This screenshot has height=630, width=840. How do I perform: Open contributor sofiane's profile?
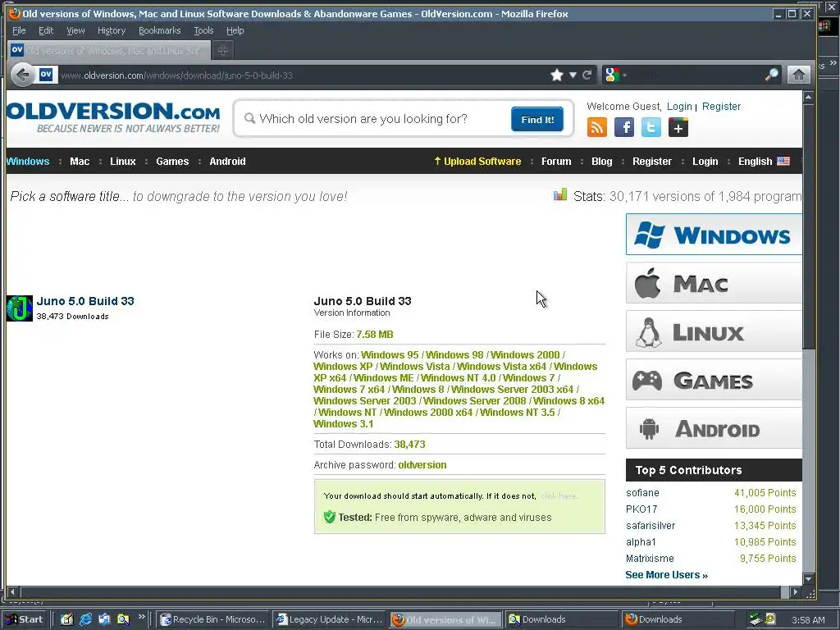[x=642, y=493]
